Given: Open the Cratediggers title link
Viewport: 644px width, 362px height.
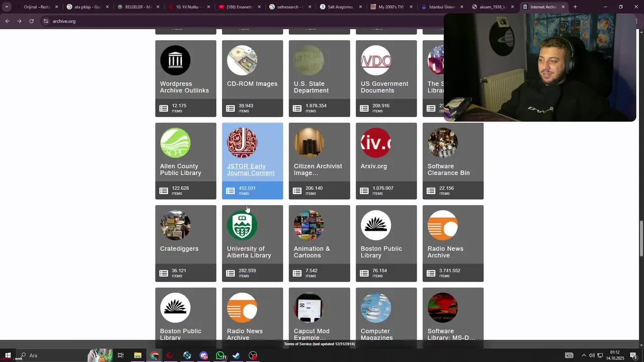Looking at the screenshot, I should [179, 249].
